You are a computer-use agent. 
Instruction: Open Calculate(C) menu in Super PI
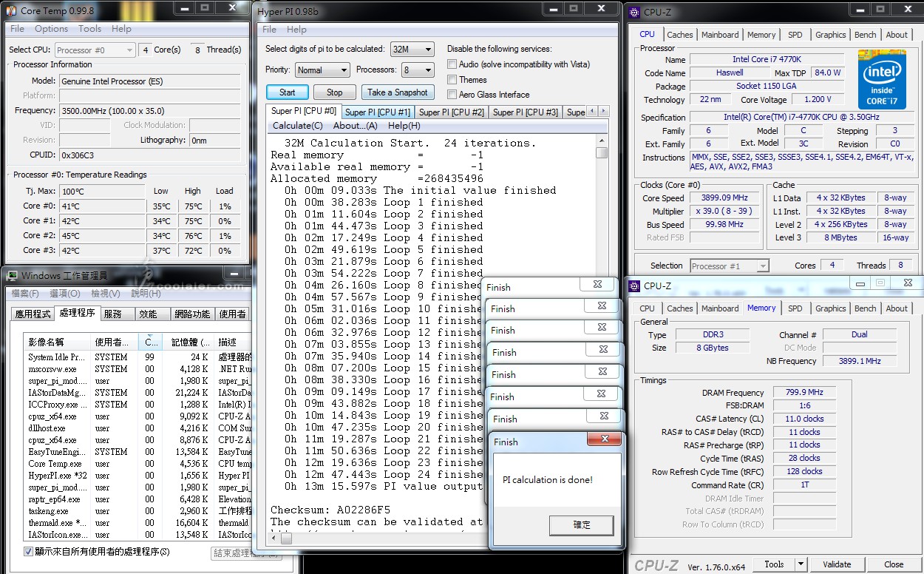tap(298, 126)
